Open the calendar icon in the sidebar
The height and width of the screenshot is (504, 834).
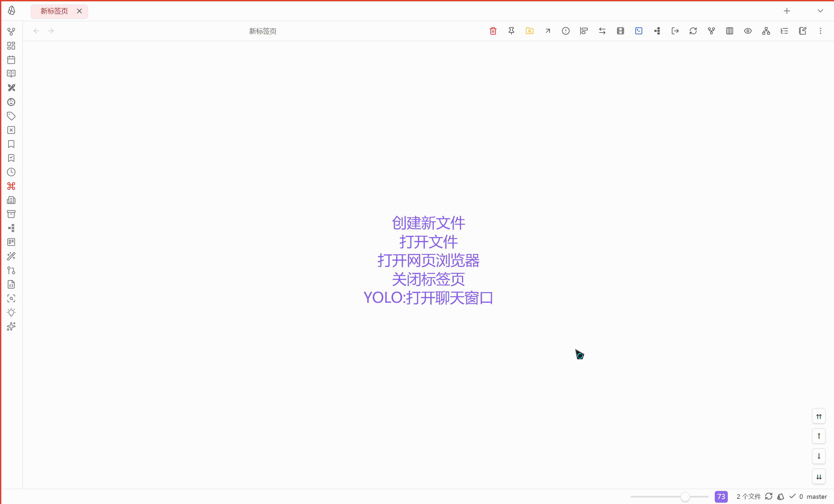tap(11, 60)
